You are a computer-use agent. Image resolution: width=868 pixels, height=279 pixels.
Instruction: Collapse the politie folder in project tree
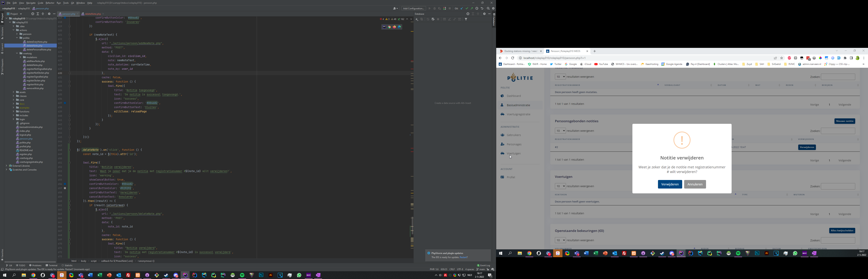[x=17, y=38]
